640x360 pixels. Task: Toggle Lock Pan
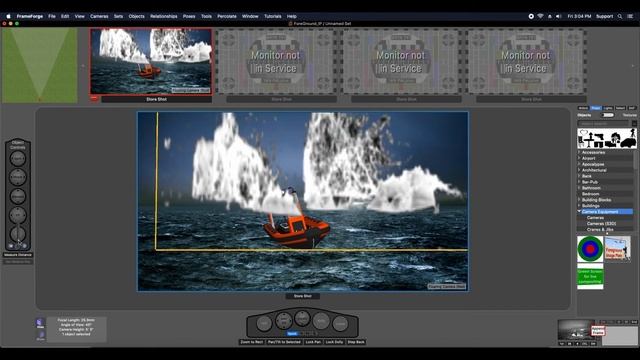pos(313,342)
